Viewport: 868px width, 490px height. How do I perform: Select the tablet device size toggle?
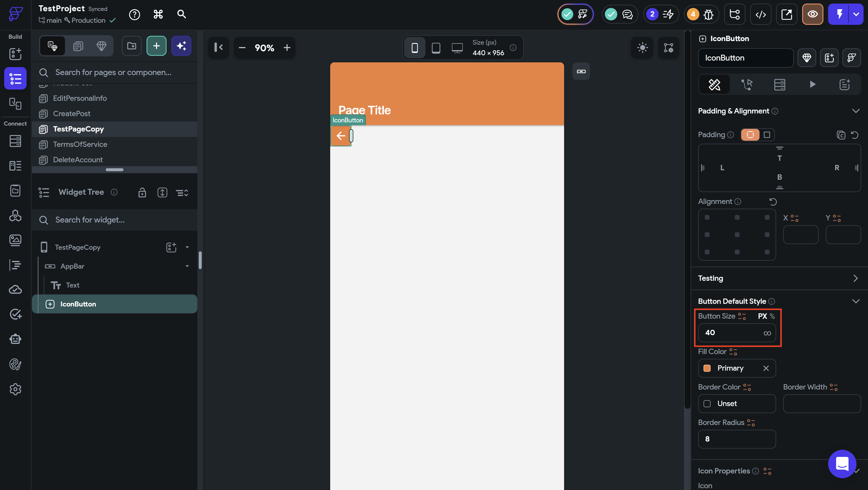tap(436, 48)
